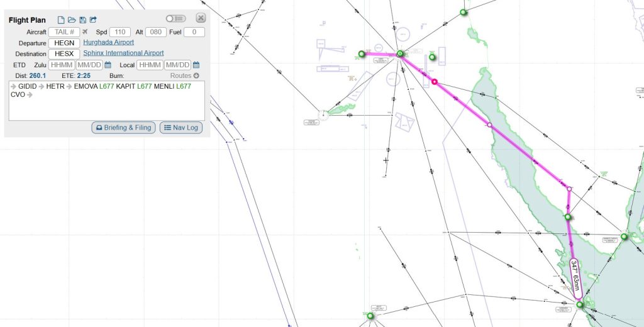Open the Sphinx International Airport link

pos(123,53)
